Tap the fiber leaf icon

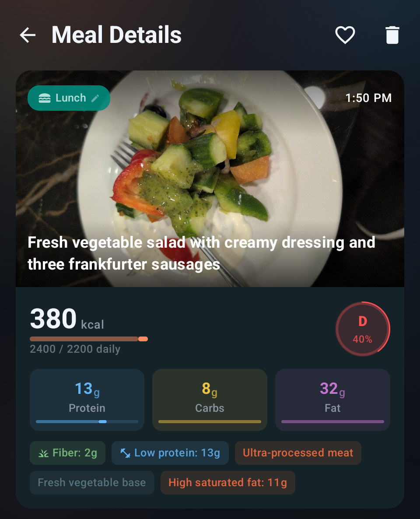(x=43, y=453)
